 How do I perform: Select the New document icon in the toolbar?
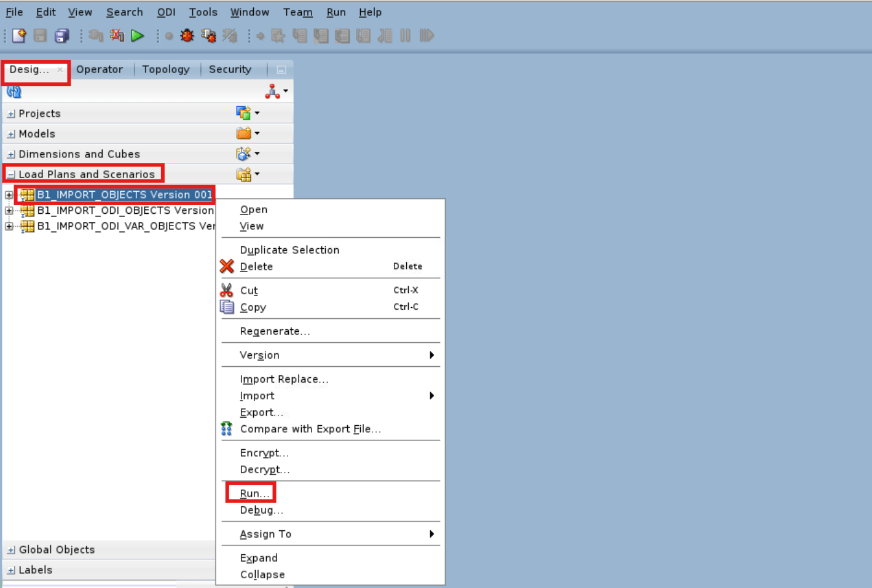(18, 36)
